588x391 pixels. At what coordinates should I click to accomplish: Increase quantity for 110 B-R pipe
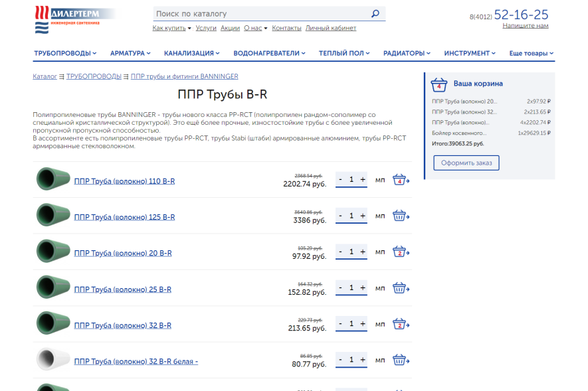(x=363, y=179)
